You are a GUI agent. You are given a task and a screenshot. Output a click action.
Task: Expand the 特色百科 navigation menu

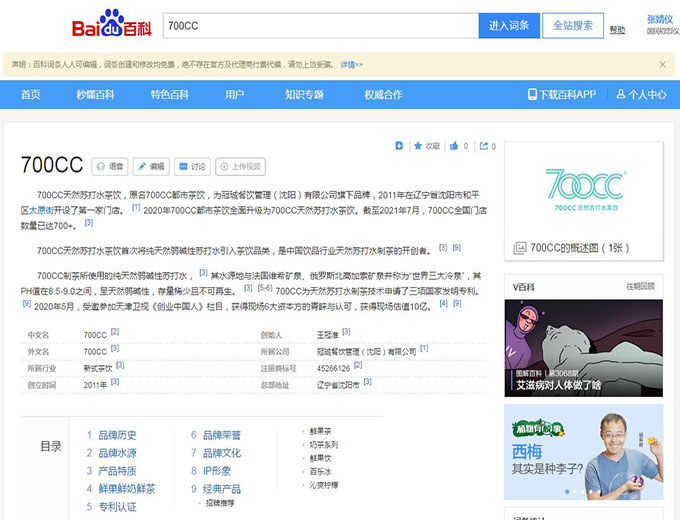[169, 94]
